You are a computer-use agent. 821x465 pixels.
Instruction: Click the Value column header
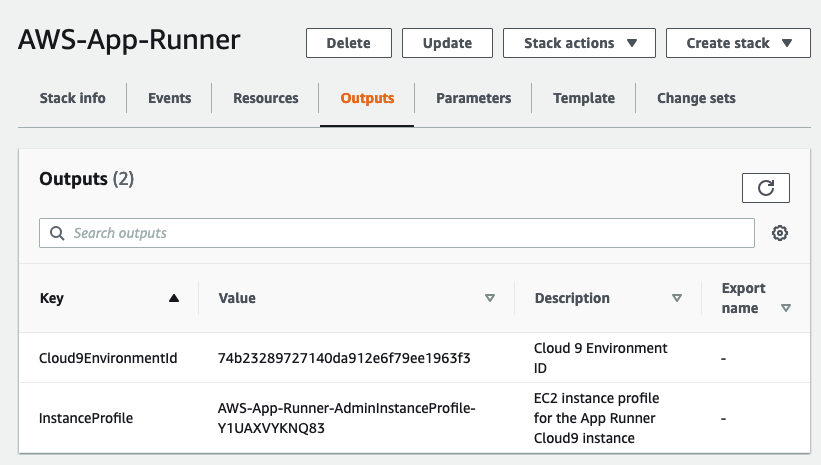click(x=237, y=298)
